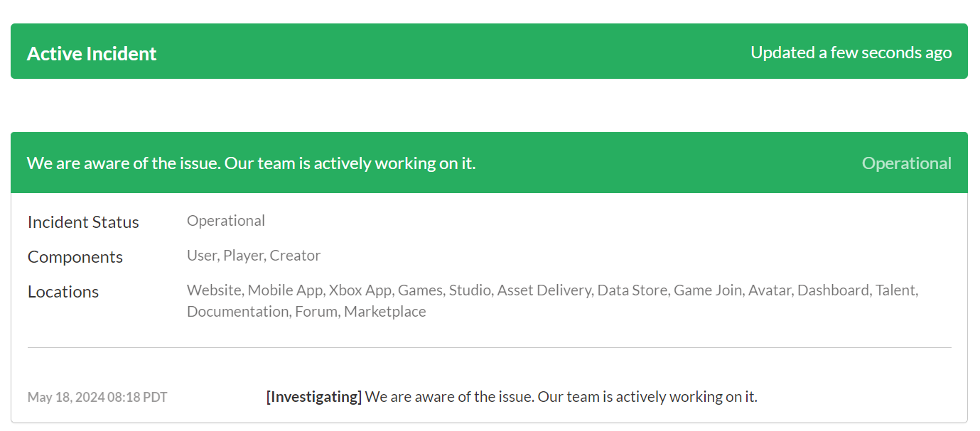Click the Operational value beside Incident Status
This screenshot has width=980, height=431.
pyautogui.click(x=226, y=221)
